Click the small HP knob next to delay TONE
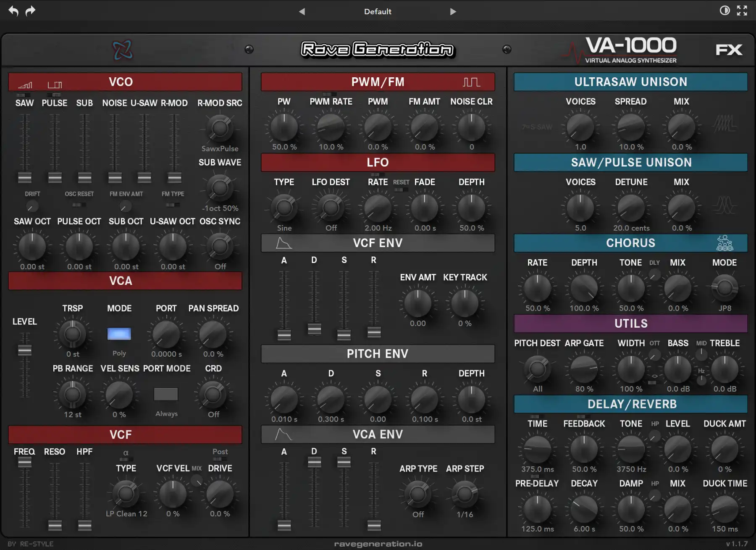Image resolution: width=756 pixels, height=550 pixels. click(654, 437)
